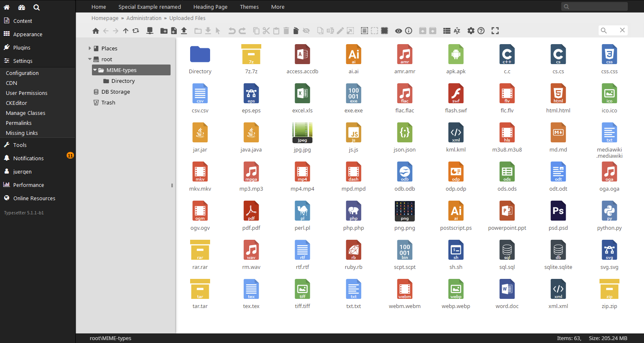Viewport: 644px width, 343px height.
Task: Refresh the file listing
Action: point(135,30)
